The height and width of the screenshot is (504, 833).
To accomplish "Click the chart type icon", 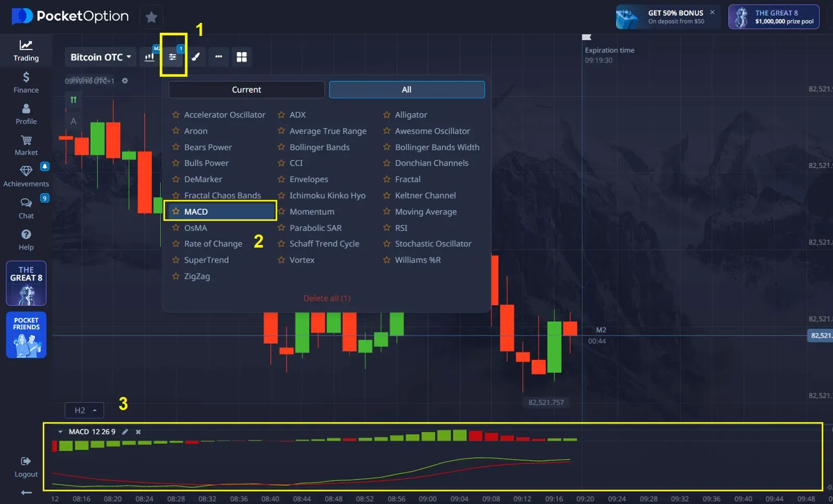I will pyautogui.click(x=150, y=57).
